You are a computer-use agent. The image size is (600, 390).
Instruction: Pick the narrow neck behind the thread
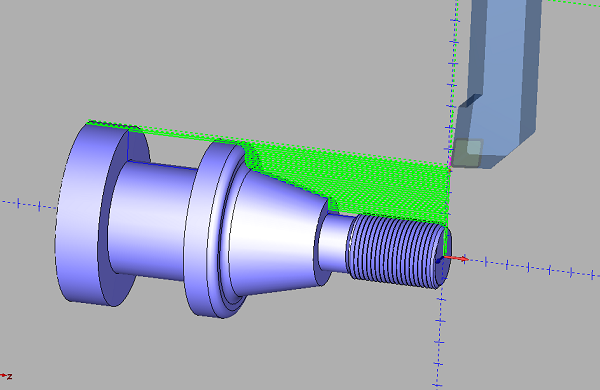point(334,243)
